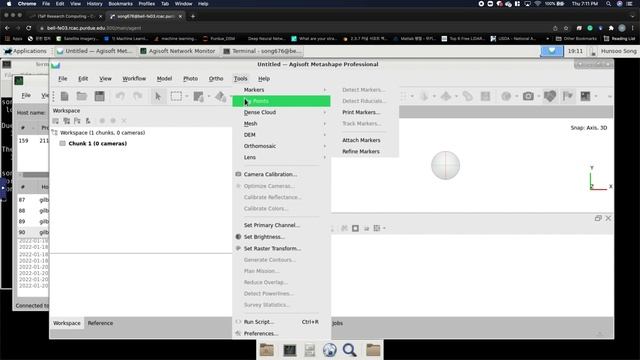The height and width of the screenshot is (360, 640).
Task: Click the camera icon in Metashape toolbar
Action: point(528,96)
